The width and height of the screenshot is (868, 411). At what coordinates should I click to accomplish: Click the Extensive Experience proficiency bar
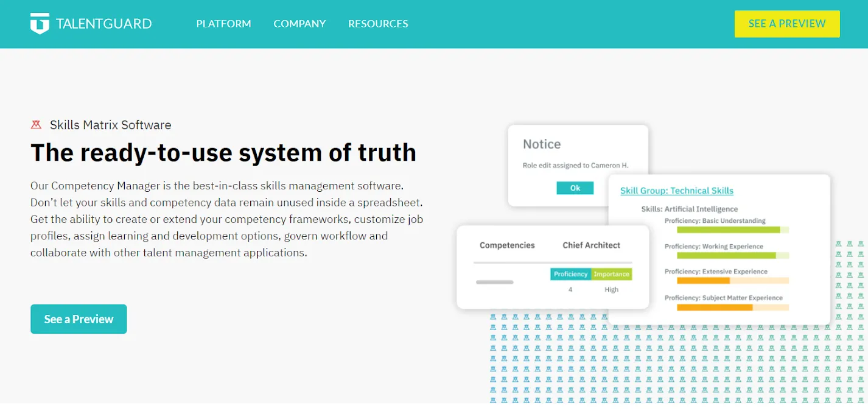(732, 281)
